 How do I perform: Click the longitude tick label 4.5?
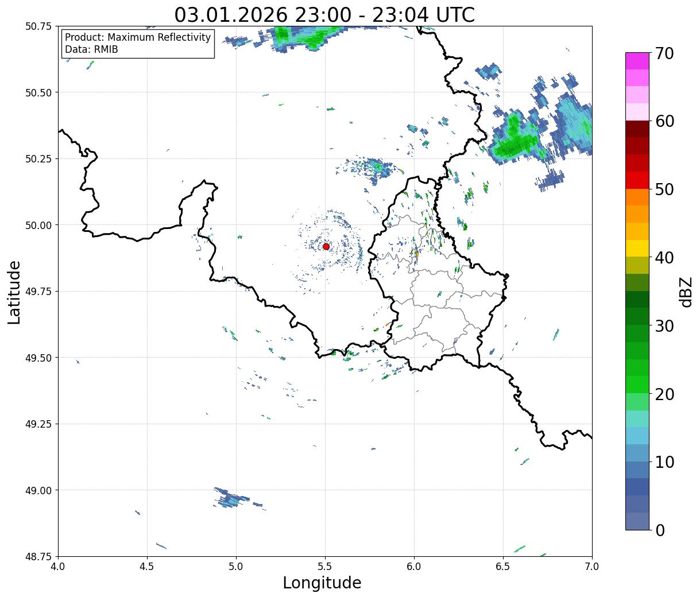click(x=147, y=567)
